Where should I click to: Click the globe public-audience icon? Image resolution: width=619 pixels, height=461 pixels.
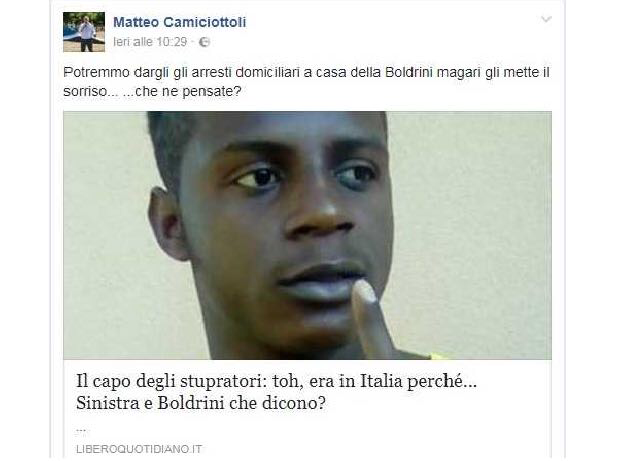click(204, 42)
